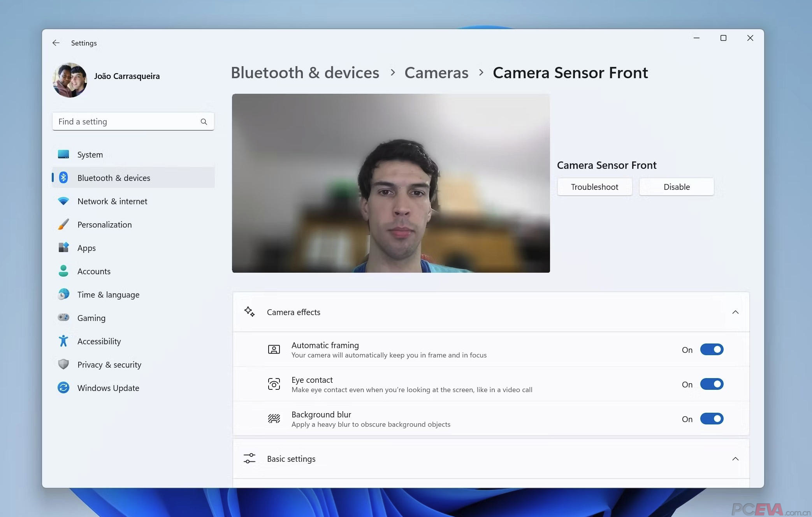Minimize the Settings window
812x517 pixels.
tap(696, 38)
